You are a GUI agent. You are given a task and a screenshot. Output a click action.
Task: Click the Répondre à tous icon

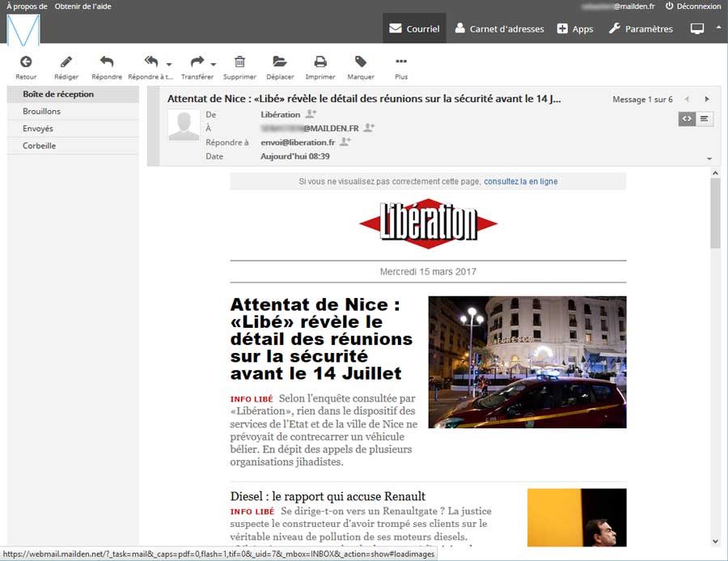point(151,62)
